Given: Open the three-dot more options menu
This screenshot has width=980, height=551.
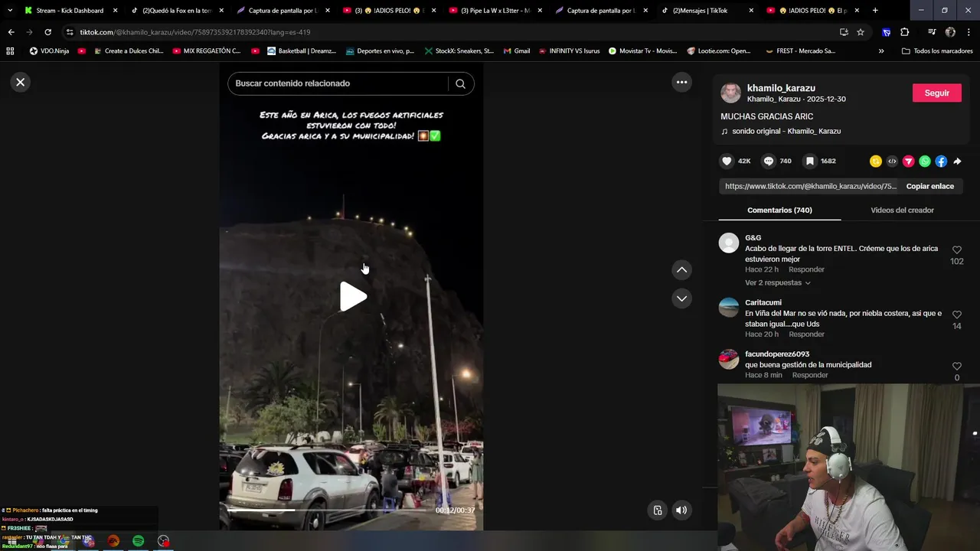Looking at the screenshot, I should point(681,82).
